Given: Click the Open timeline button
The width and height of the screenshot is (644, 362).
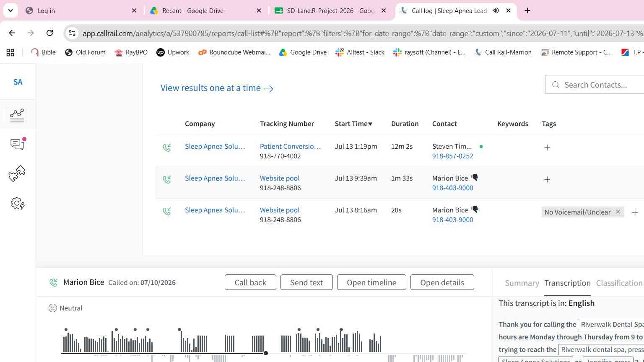Looking at the screenshot, I should [371, 282].
